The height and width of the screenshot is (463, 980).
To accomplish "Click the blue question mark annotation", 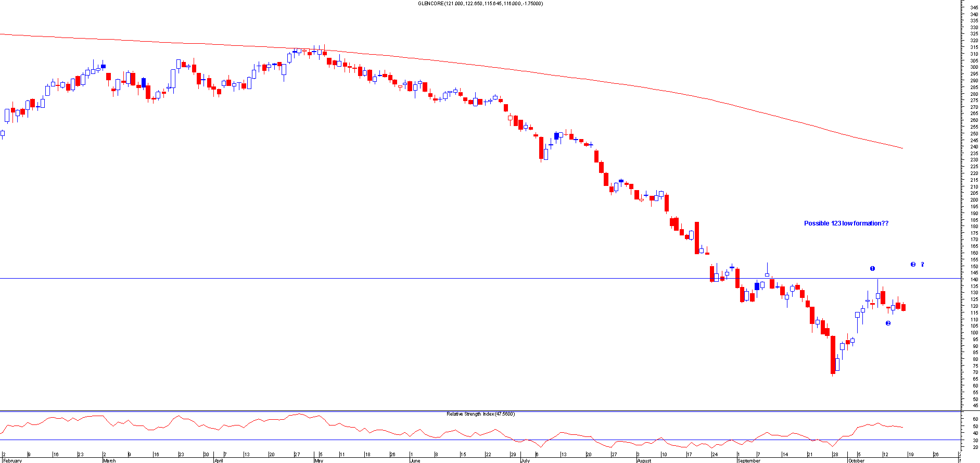I will pyautogui.click(x=922, y=265).
